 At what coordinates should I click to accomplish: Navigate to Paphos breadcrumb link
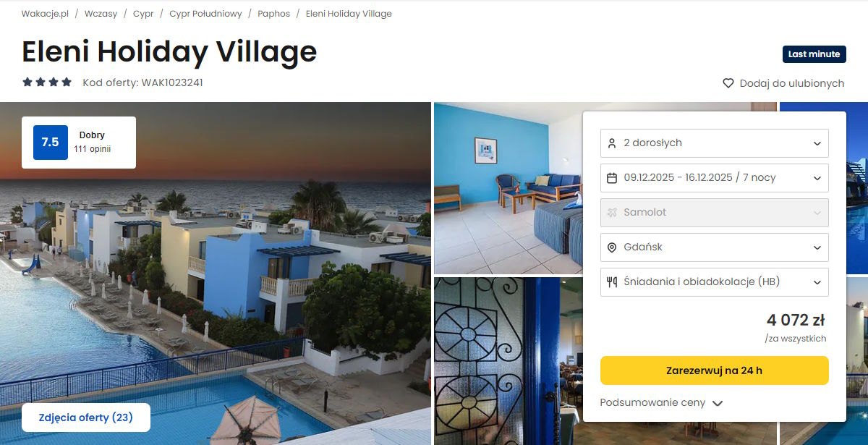click(x=273, y=14)
